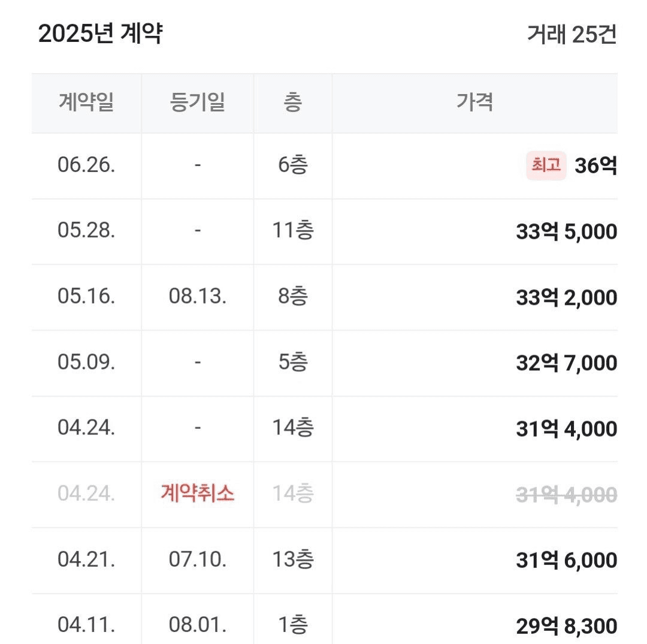Click the 가격 column header

(x=474, y=102)
